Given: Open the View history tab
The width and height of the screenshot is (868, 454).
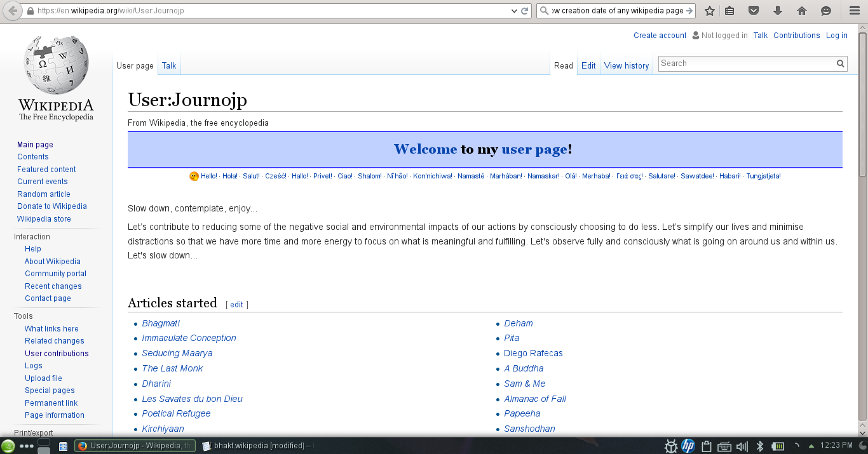Looking at the screenshot, I should coord(627,65).
